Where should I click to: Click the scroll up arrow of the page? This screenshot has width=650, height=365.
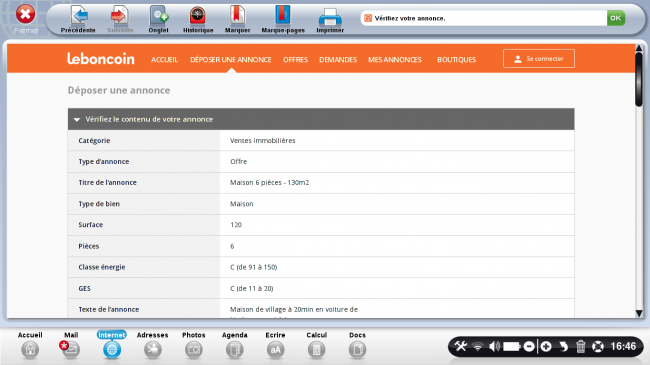(639, 48)
